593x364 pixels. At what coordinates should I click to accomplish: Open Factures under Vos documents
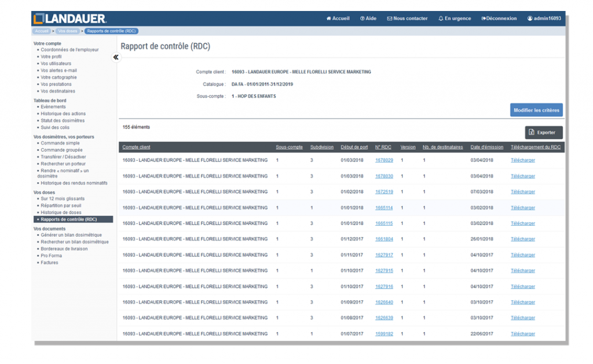coord(49,263)
